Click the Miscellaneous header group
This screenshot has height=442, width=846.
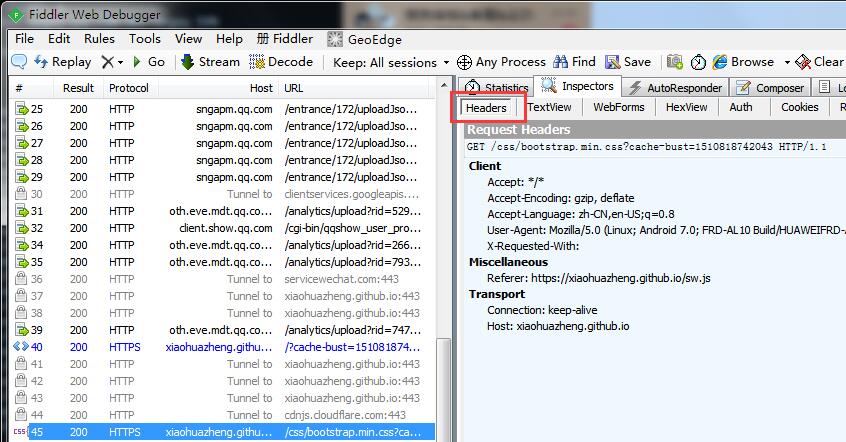(508, 262)
